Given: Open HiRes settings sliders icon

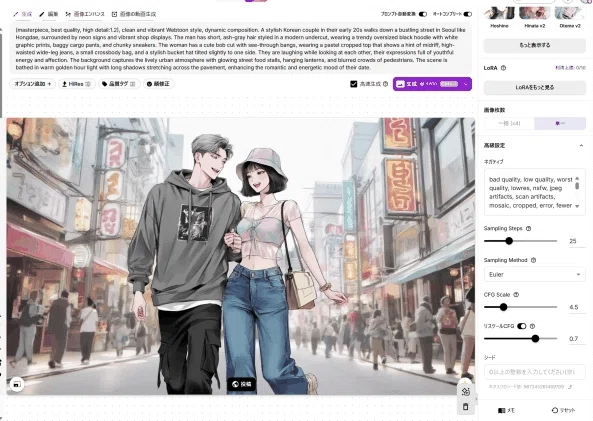Looking at the screenshot, I should click(x=88, y=84).
